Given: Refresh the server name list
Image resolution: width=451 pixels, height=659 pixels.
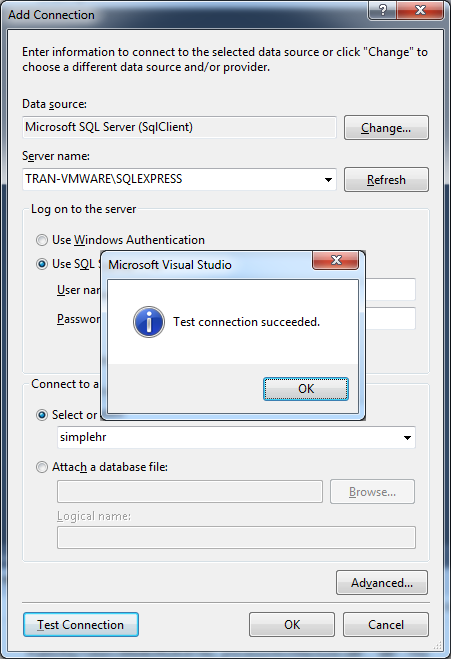Looking at the screenshot, I should pyautogui.click(x=386, y=180).
